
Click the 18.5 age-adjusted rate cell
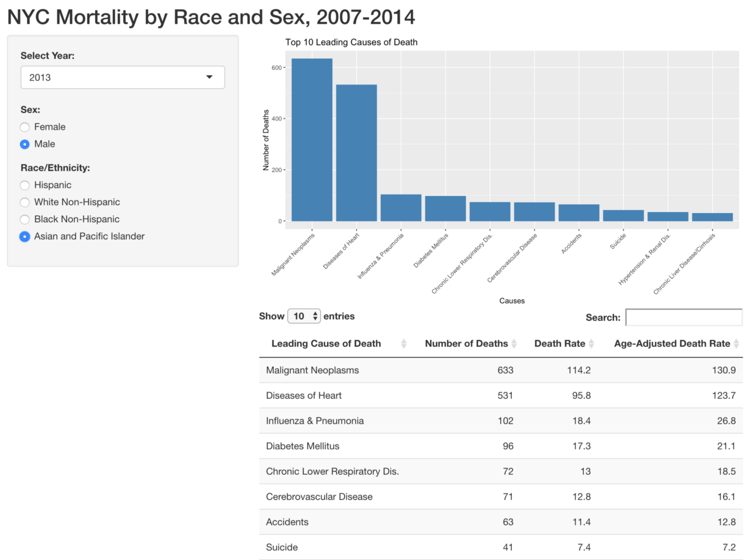point(727,471)
